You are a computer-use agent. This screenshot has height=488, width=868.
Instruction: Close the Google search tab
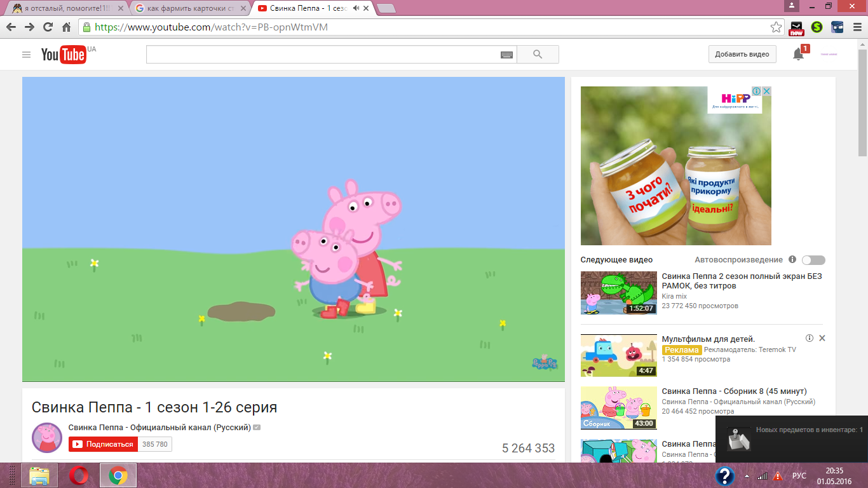click(243, 8)
